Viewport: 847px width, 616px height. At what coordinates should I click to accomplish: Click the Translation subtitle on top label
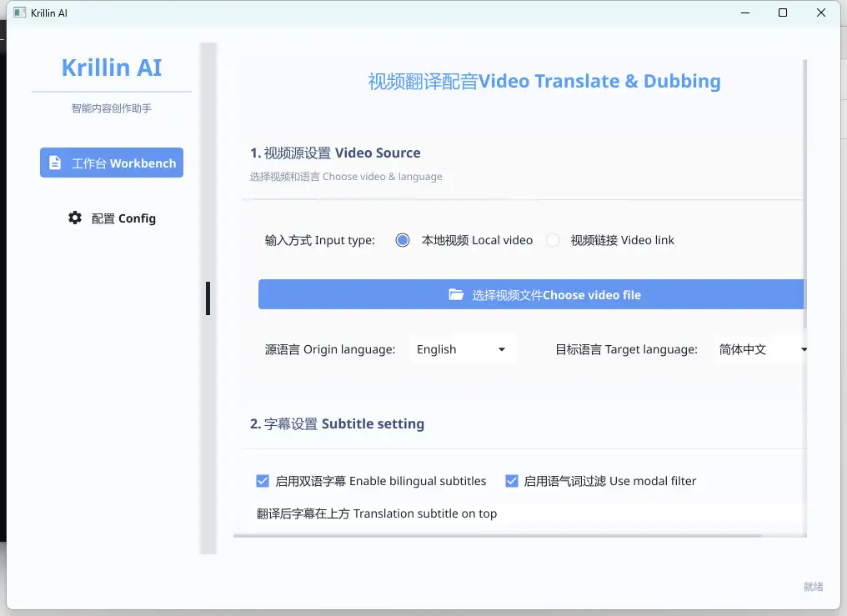pos(377,513)
